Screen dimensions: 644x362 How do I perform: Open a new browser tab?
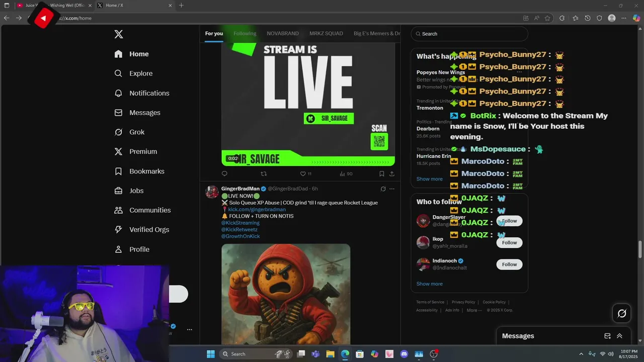click(x=181, y=6)
